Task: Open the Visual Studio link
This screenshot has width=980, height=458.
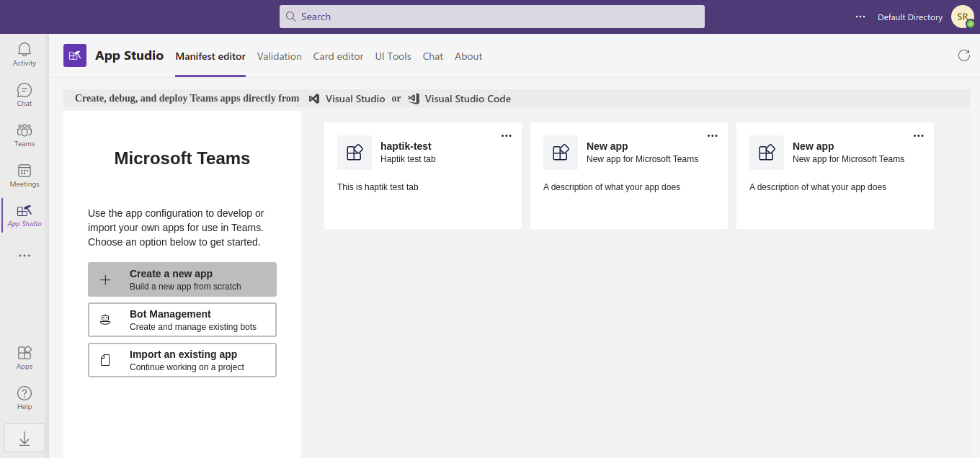Action: (355, 99)
